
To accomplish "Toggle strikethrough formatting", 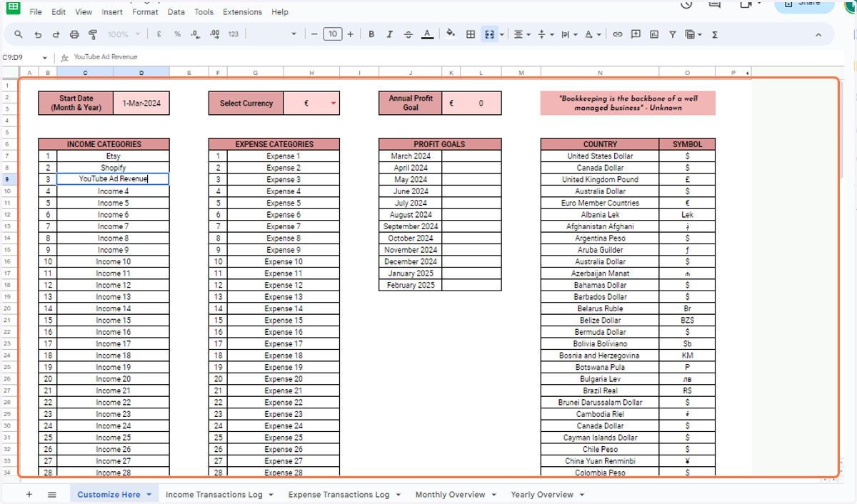I will coord(409,34).
